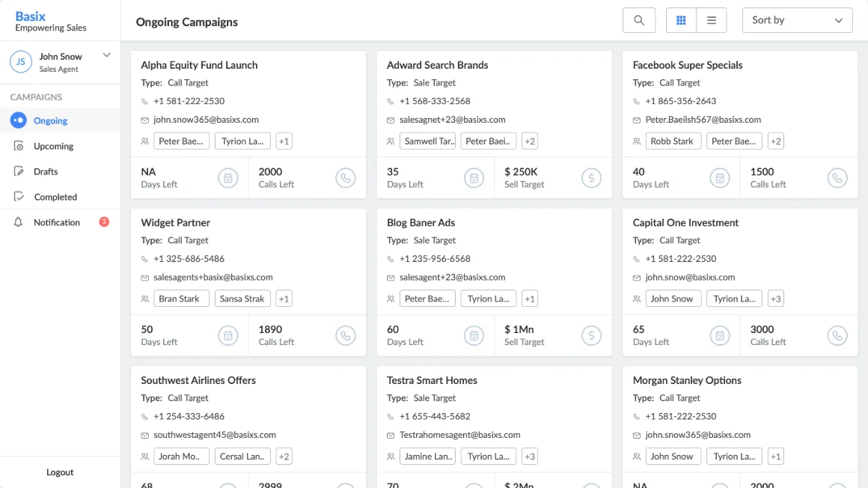Switch to grid view
Image resolution: width=868 pixels, height=488 pixels.
coord(681,20)
